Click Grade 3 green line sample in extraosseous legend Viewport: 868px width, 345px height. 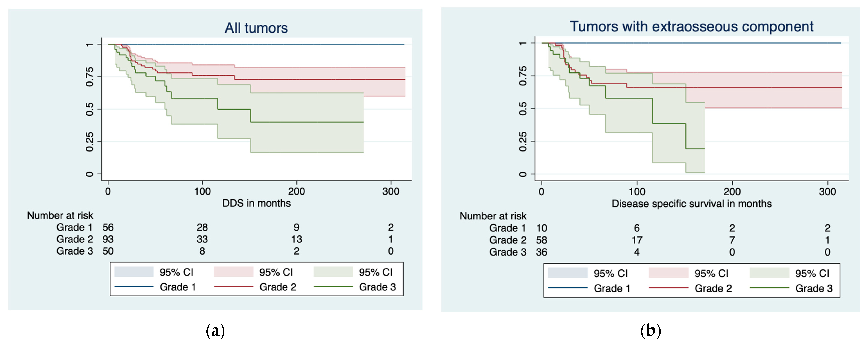click(769, 288)
